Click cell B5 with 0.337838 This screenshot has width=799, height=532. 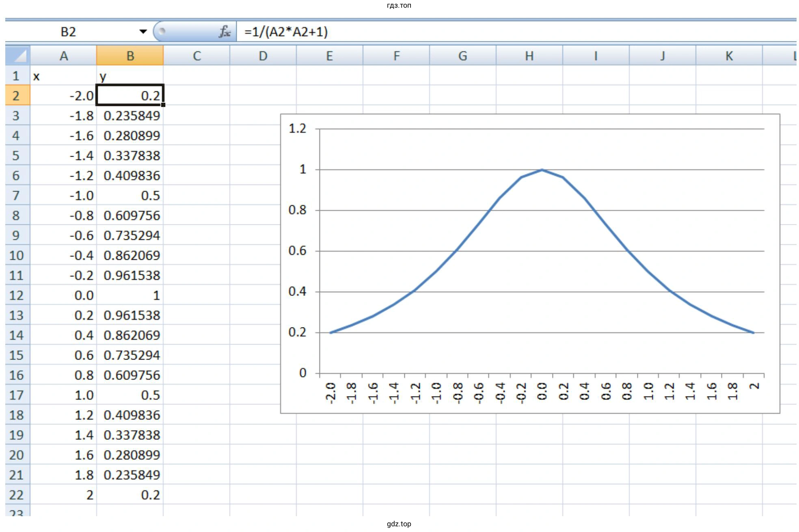(x=130, y=155)
